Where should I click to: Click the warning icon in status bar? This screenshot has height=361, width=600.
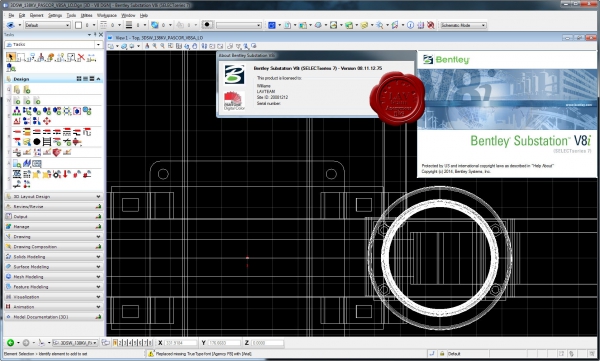point(151,354)
